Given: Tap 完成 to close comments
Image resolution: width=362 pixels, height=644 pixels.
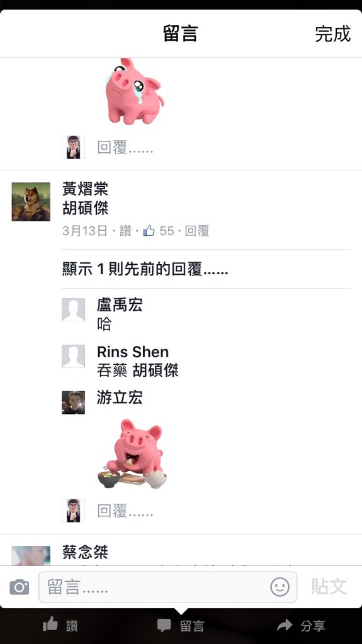Looking at the screenshot, I should click(333, 34).
